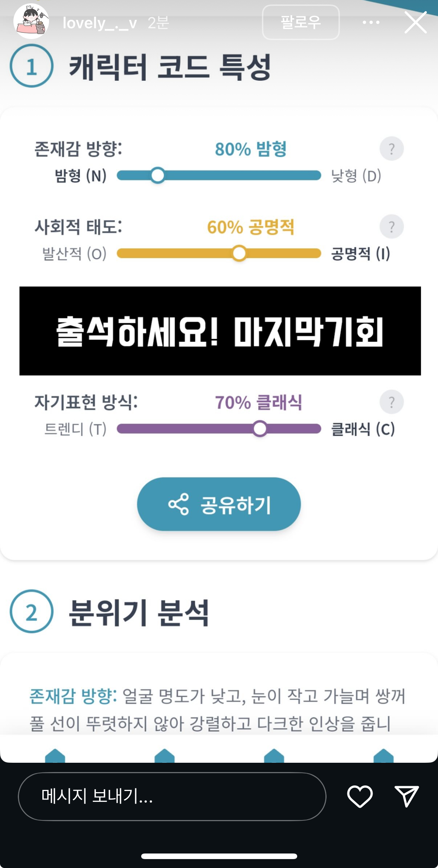Open help icon for 자기표현 방식
This screenshot has width=438, height=868.
(391, 402)
